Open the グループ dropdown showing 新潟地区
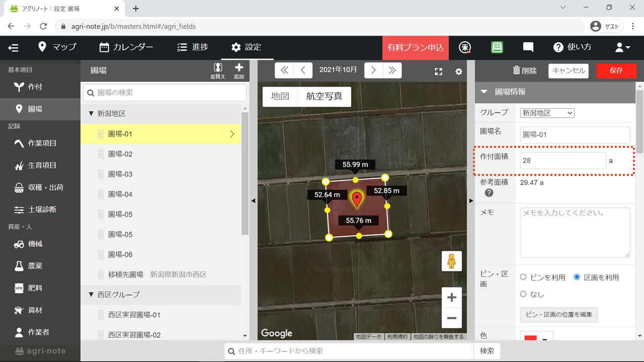Screen dimensions: 644x362 [x=547, y=113]
